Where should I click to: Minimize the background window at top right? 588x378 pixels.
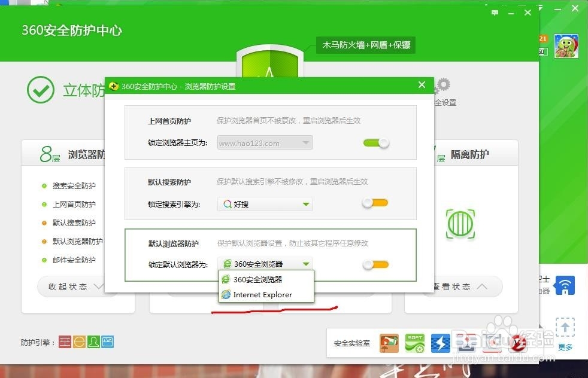coord(558,9)
